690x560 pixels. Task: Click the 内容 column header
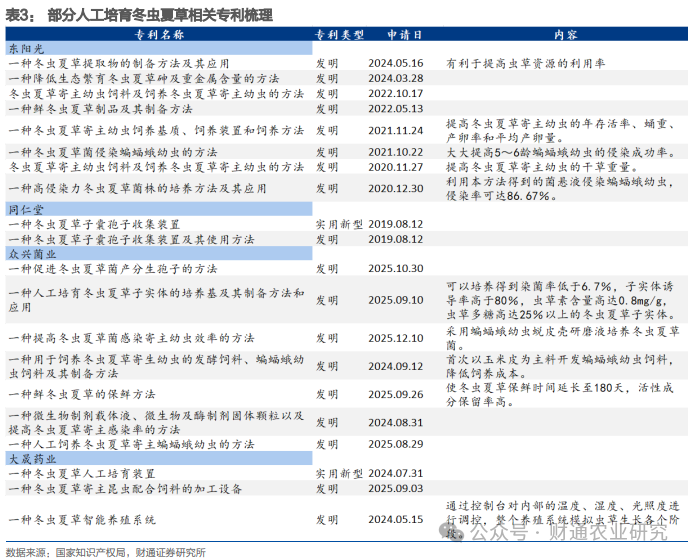pyautogui.click(x=564, y=34)
